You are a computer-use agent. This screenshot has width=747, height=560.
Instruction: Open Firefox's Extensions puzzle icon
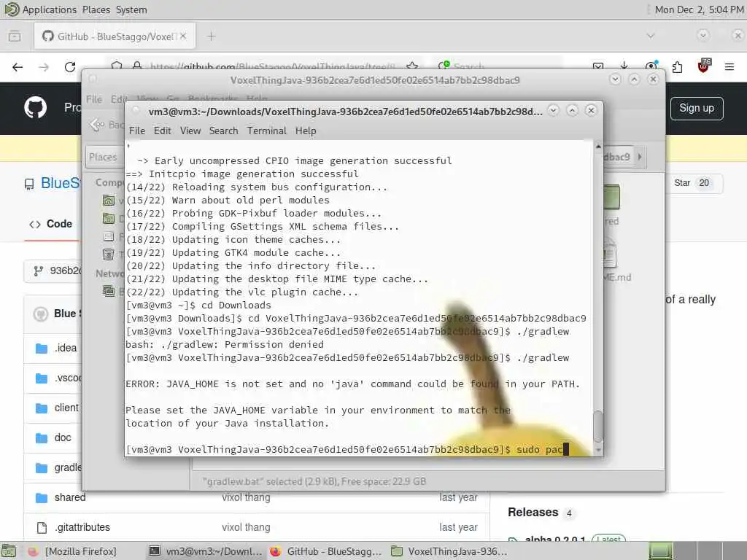point(677,67)
